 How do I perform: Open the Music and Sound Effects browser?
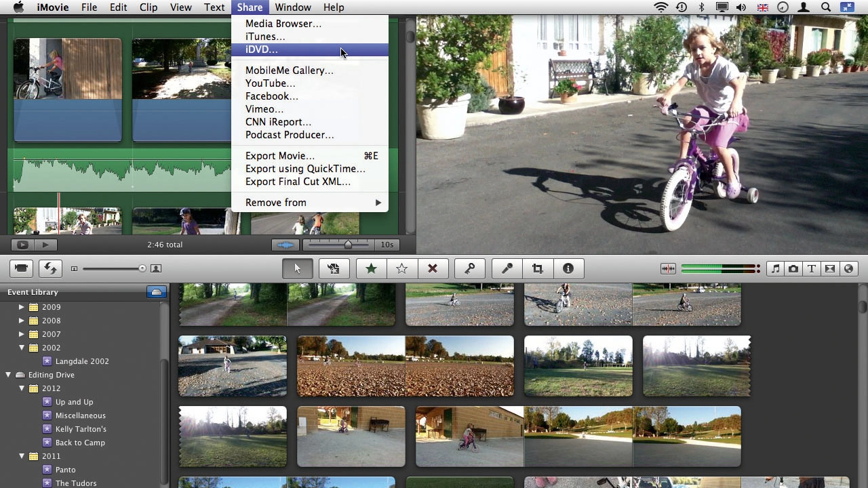click(x=775, y=269)
